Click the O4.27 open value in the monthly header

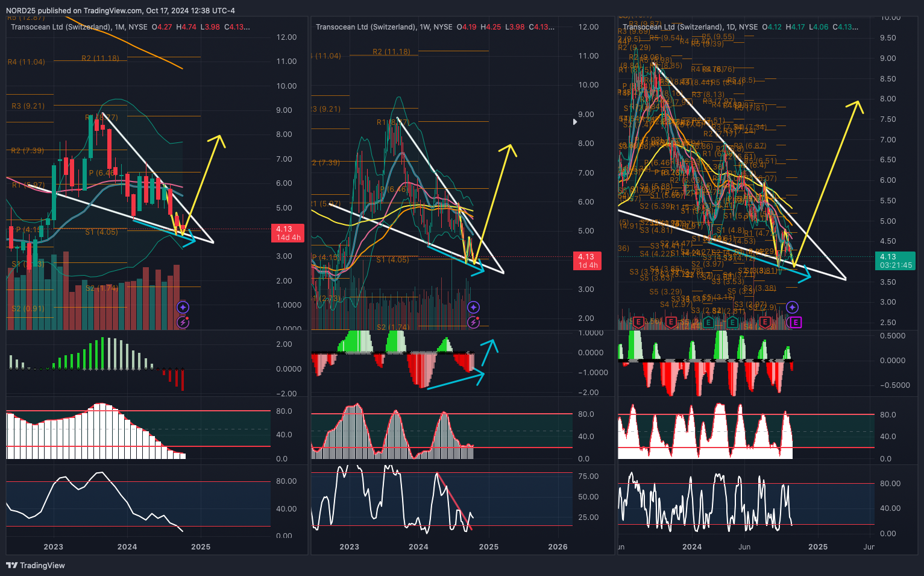tap(162, 27)
